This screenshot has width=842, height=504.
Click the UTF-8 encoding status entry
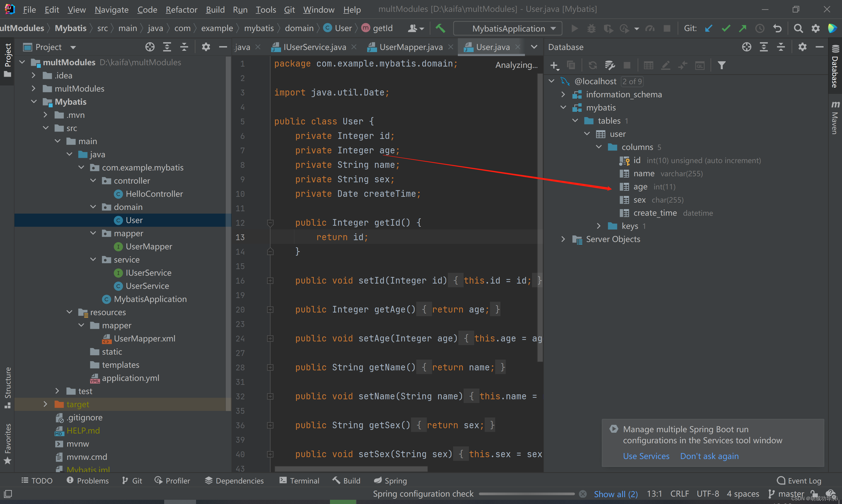(708, 494)
